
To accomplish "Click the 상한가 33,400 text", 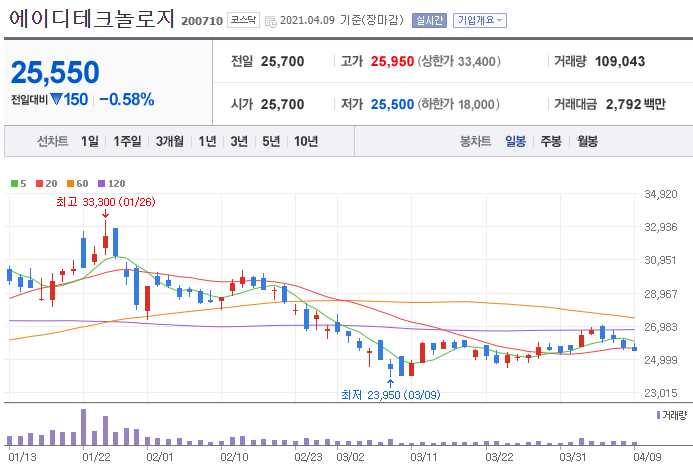I will (459, 61).
